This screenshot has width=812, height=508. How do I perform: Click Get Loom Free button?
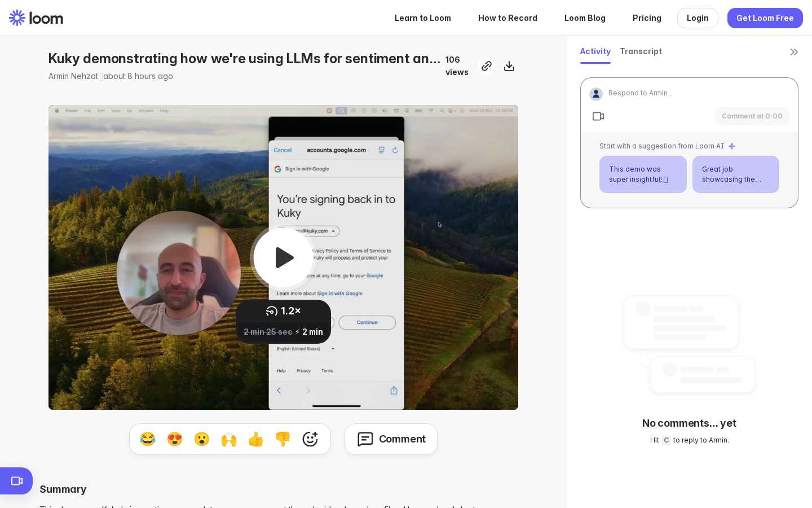tap(765, 18)
